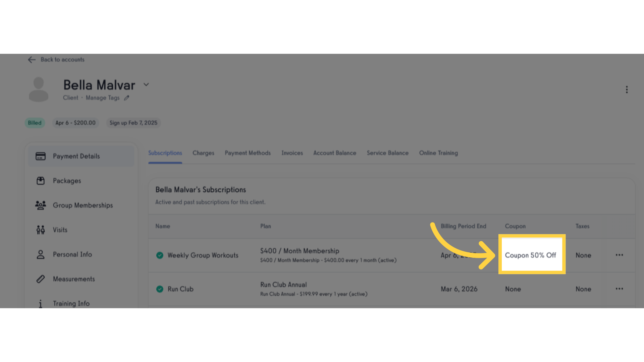The height and width of the screenshot is (362, 644).
Task: Expand the dropdown beside Bella Malvar's name
Action: [146, 84]
